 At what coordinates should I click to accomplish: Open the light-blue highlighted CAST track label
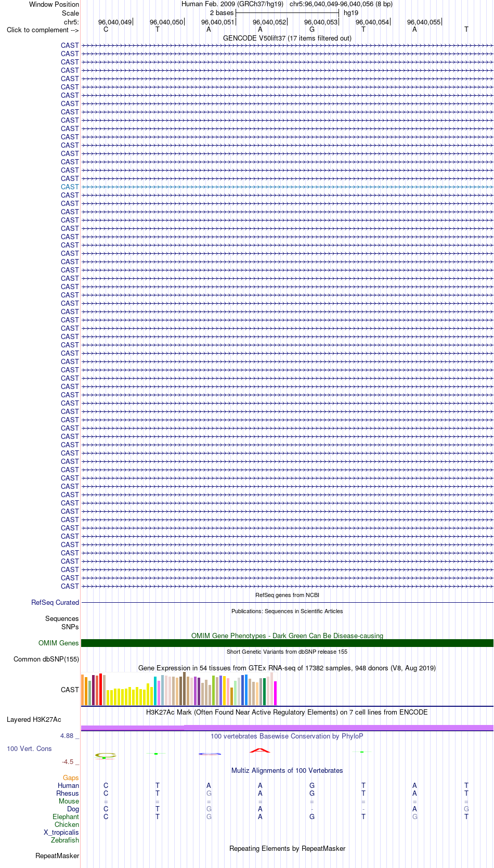70,187
